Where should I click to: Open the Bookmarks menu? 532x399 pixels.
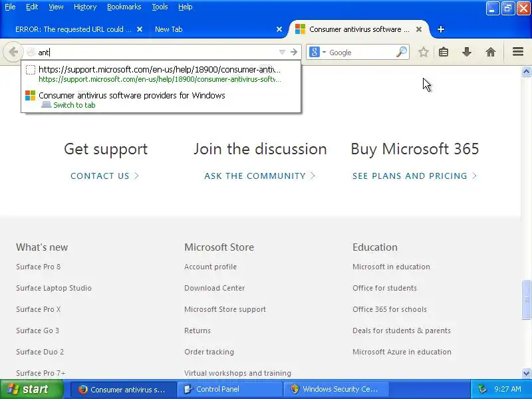click(124, 7)
